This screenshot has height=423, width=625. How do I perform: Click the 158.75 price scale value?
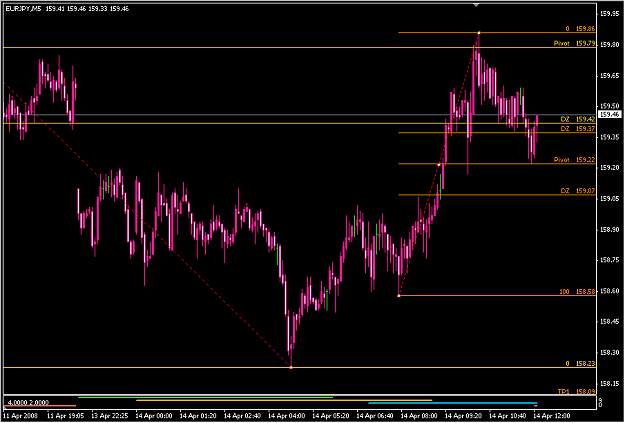[x=609, y=260]
